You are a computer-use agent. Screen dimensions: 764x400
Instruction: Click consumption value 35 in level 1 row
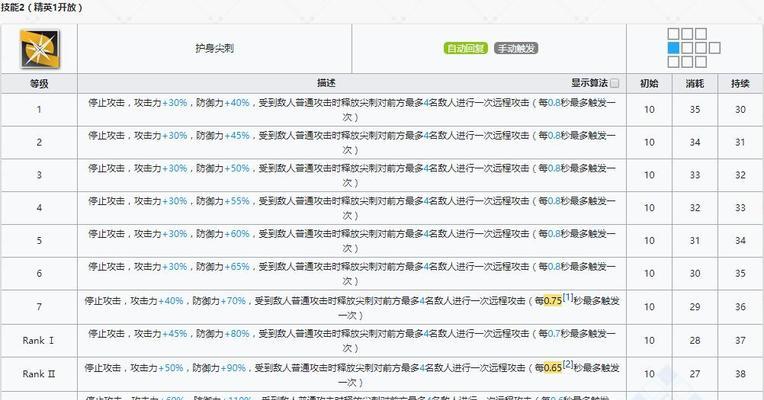695,110
